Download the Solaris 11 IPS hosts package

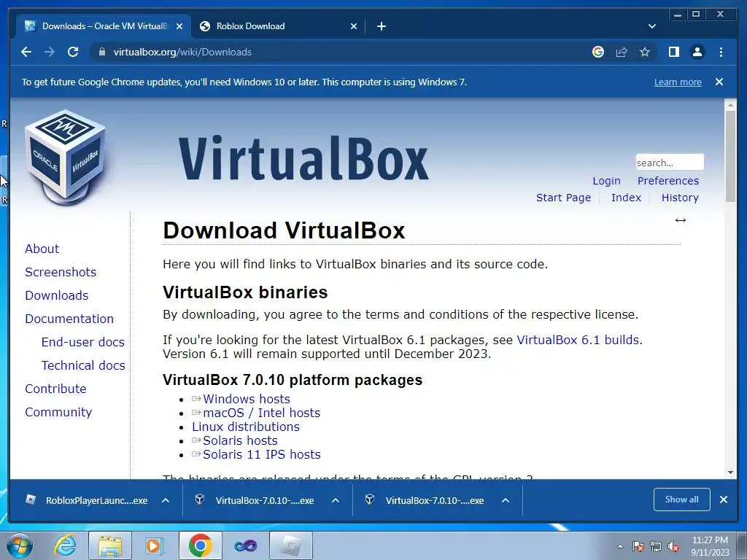pyautogui.click(x=262, y=454)
